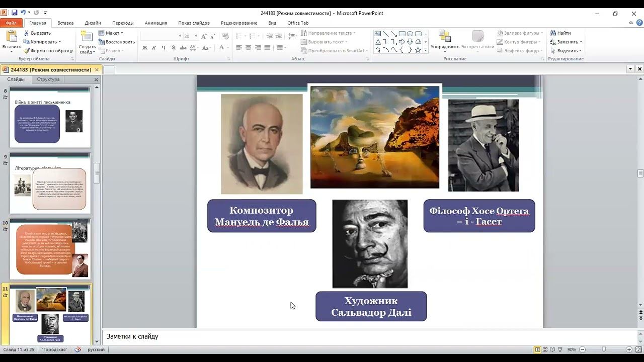644x362 pixels.
Task: Select the oval shape in gallery
Action: [x=410, y=34]
